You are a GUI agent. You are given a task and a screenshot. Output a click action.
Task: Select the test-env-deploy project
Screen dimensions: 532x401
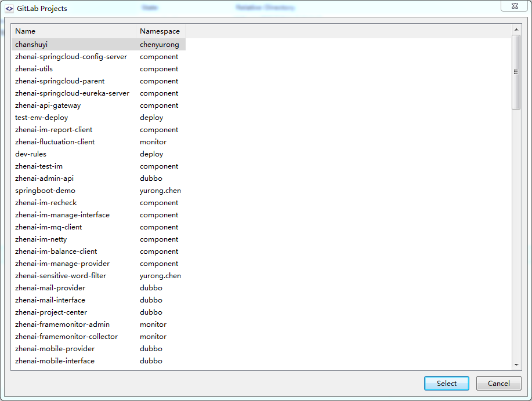[41, 118]
